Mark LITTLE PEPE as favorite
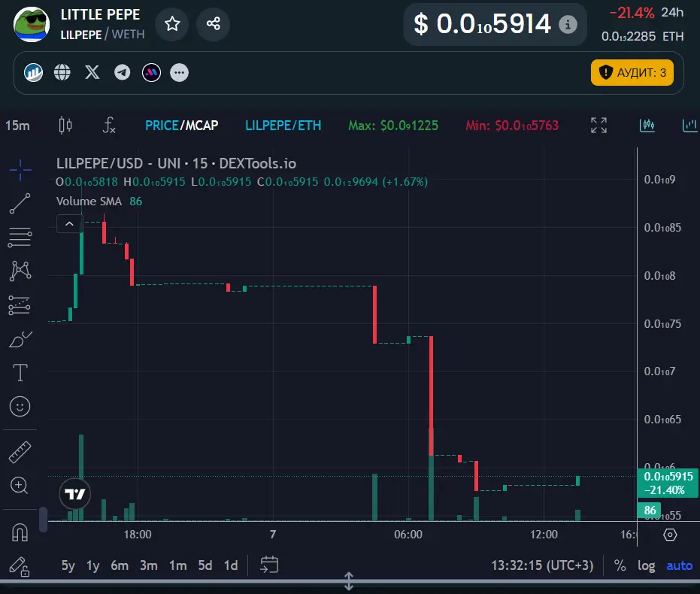This screenshot has width=700, height=594. [171, 24]
